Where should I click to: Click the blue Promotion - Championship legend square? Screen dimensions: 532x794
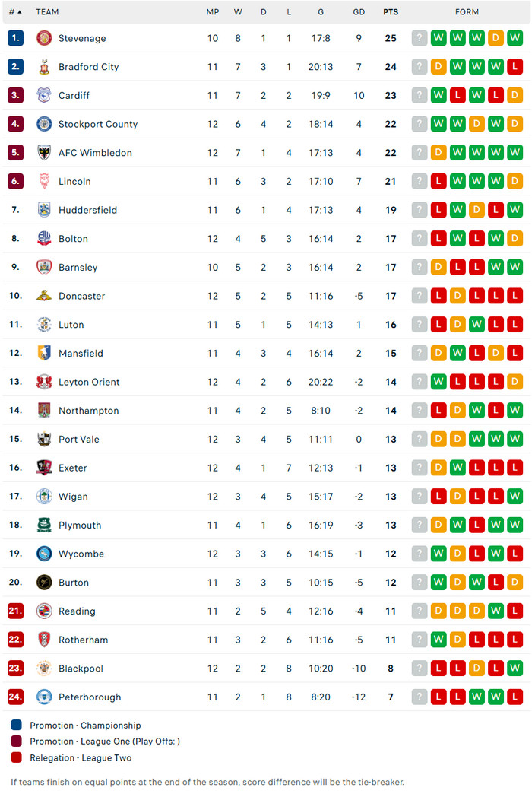pos(17,726)
